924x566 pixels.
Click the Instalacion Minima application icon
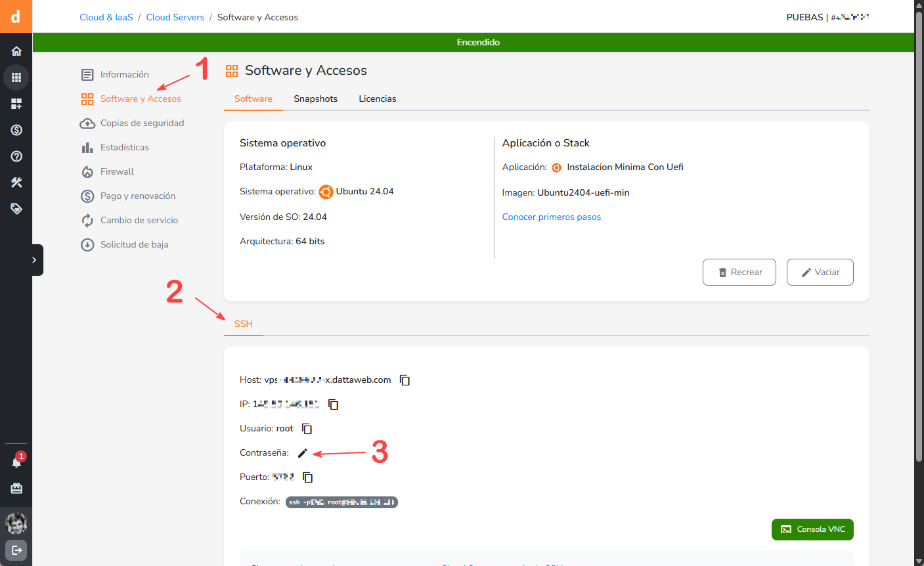pyautogui.click(x=556, y=167)
